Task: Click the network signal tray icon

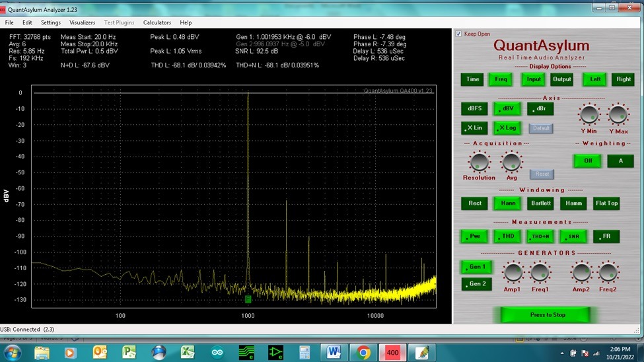Action: pos(596,353)
